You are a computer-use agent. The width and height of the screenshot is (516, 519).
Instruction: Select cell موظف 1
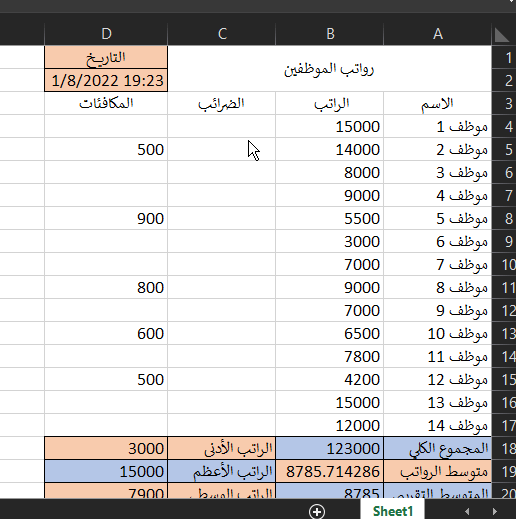pos(438,126)
